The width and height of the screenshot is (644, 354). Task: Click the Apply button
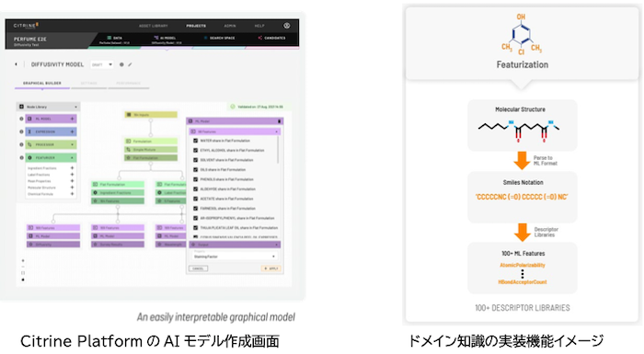[x=271, y=268]
